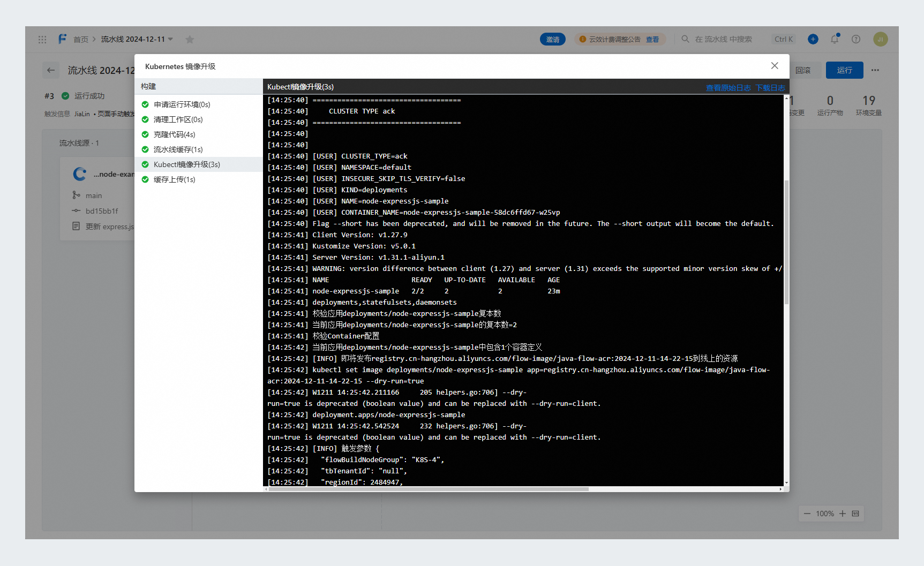Close the Kubernetes 镜像升级 dialog
Image resolution: width=924 pixels, height=566 pixels.
(775, 65)
